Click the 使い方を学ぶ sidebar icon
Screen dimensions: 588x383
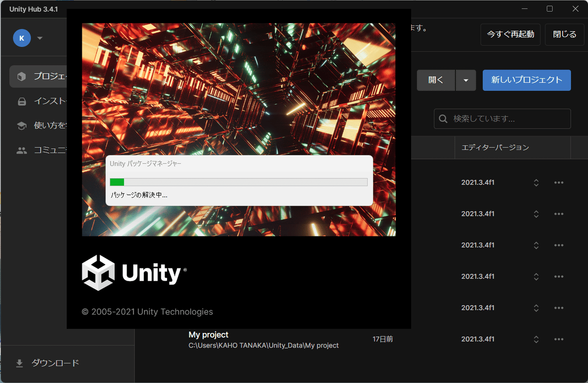[x=22, y=125]
